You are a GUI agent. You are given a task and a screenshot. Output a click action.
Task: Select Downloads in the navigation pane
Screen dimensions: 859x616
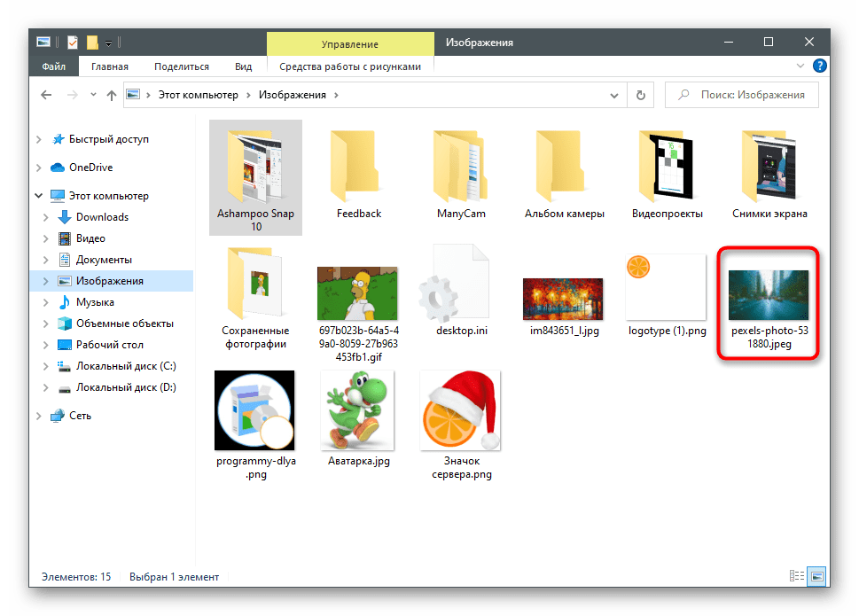[102, 217]
